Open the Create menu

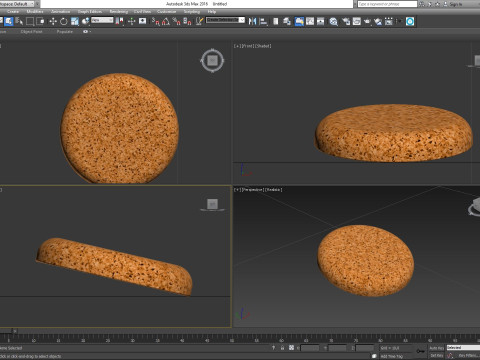click(13, 12)
